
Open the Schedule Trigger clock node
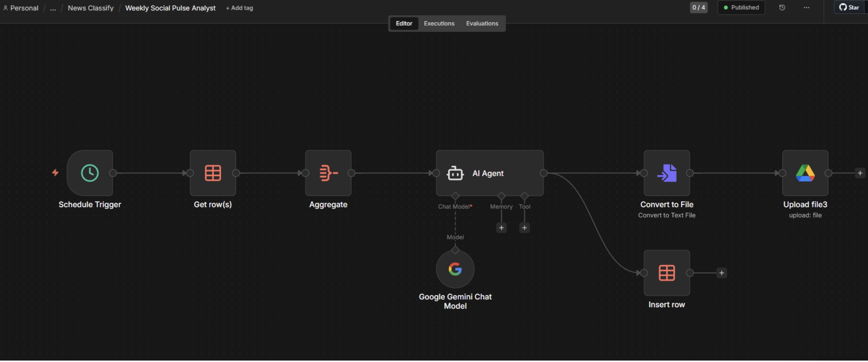(90, 173)
